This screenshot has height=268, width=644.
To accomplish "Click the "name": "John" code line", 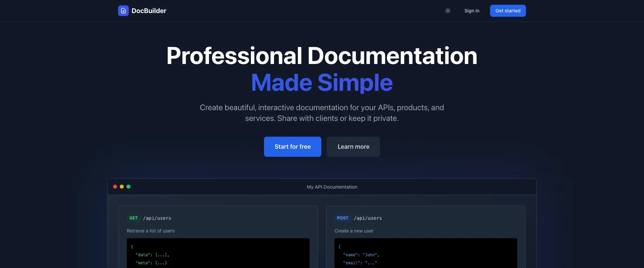I will click(361, 255).
